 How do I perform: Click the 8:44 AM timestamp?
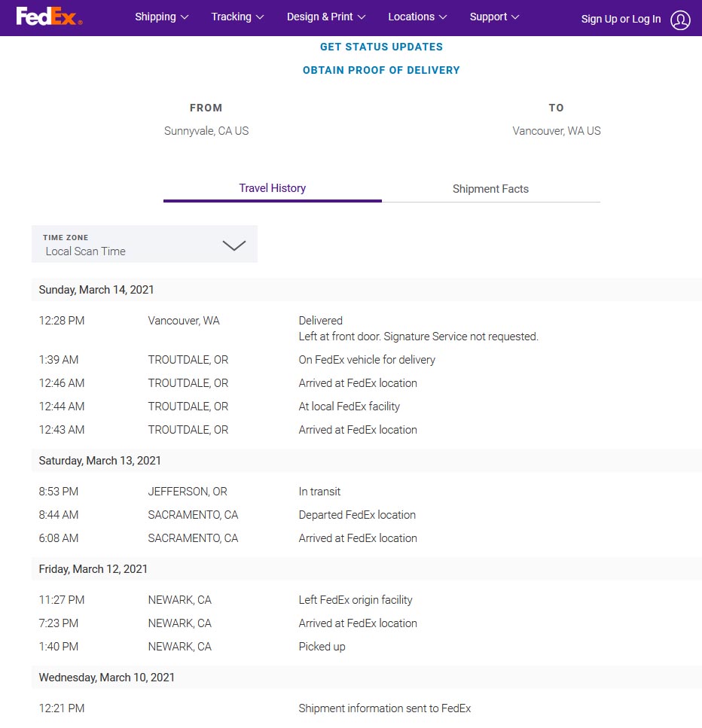coord(59,515)
